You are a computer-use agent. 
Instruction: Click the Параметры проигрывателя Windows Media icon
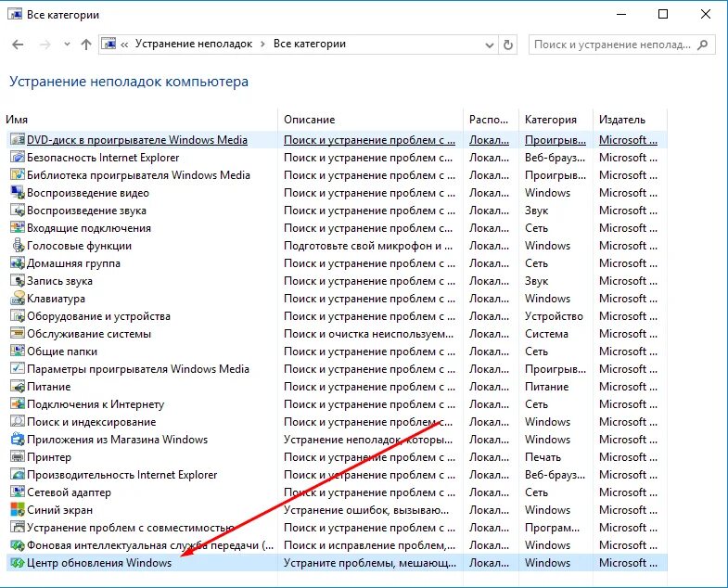coord(18,369)
